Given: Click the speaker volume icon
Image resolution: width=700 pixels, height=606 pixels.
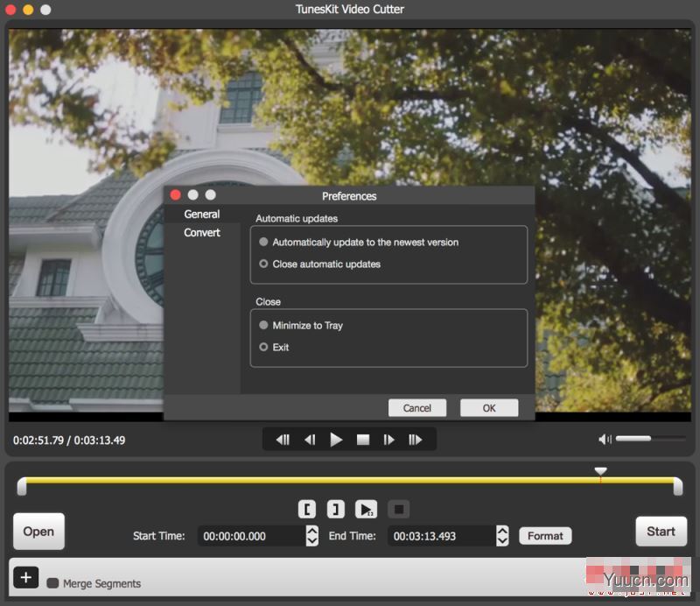Looking at the screenshot, I should coord(605,438).
